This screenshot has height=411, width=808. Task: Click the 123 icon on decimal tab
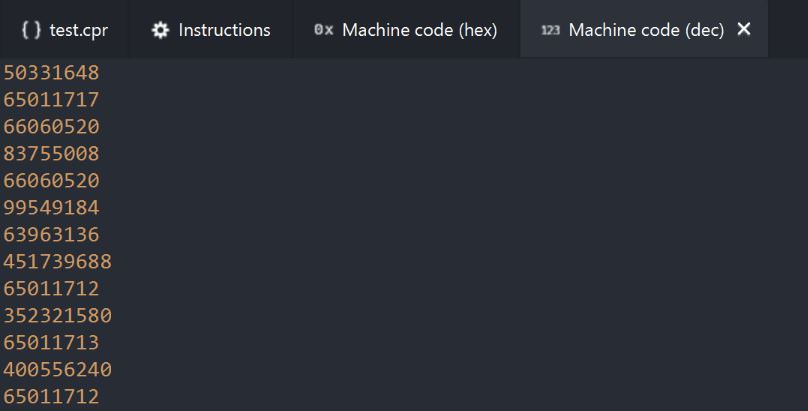550,30
